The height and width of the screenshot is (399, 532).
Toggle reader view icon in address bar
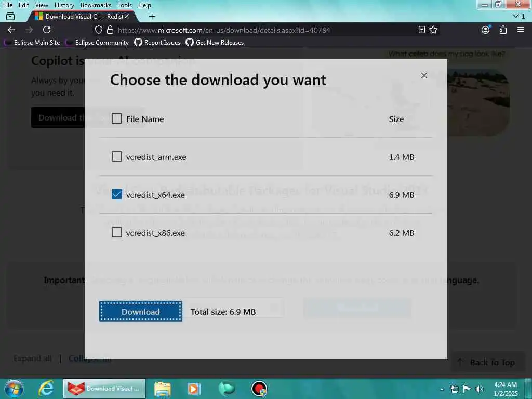pyautogui.click(x=421, y=30)
